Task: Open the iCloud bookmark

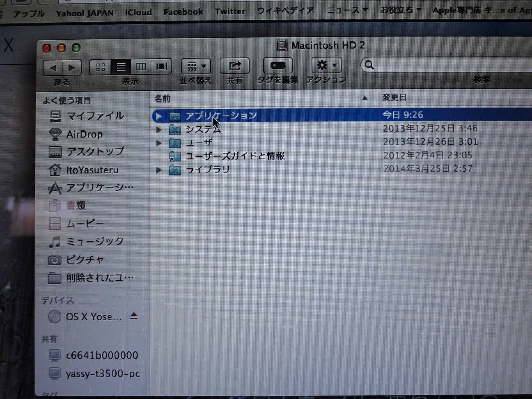Action: pos(138,12)
